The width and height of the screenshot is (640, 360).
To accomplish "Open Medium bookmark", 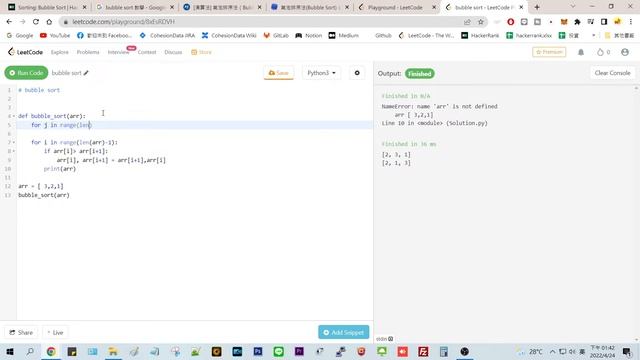I will (x=344, y=36).
